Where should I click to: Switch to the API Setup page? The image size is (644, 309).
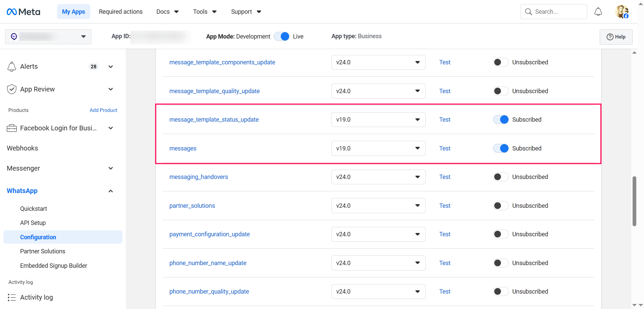[33, 223]
